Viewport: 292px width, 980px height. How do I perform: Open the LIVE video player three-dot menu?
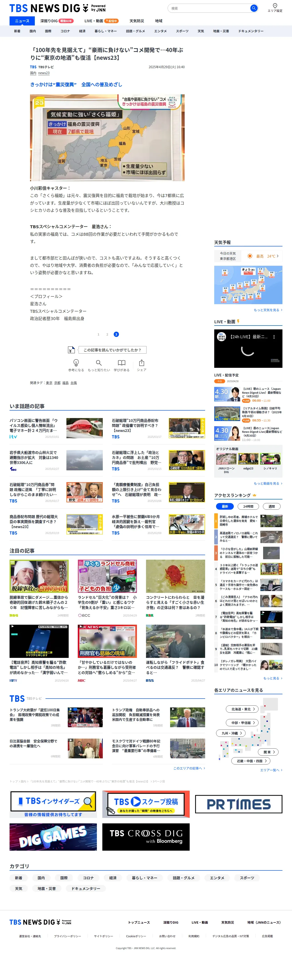tap(274, 337)
